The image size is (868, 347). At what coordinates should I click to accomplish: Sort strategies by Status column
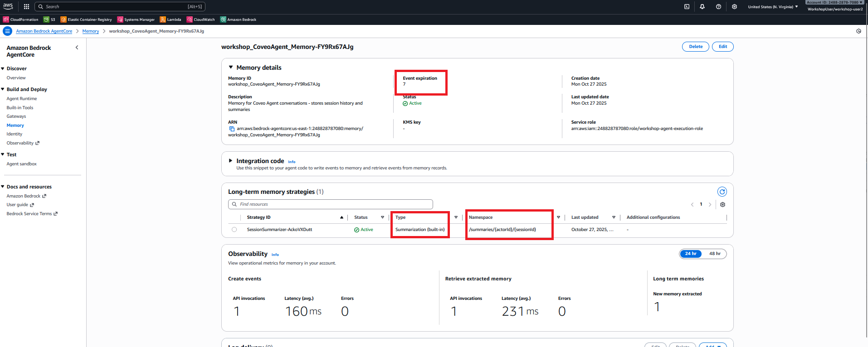(382, 217)
